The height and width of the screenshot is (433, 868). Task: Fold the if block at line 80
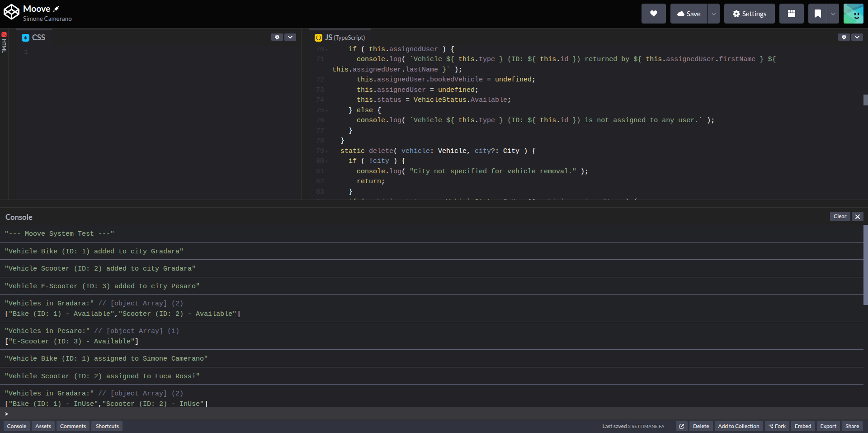pyautogui.click(x=327, y=161)
